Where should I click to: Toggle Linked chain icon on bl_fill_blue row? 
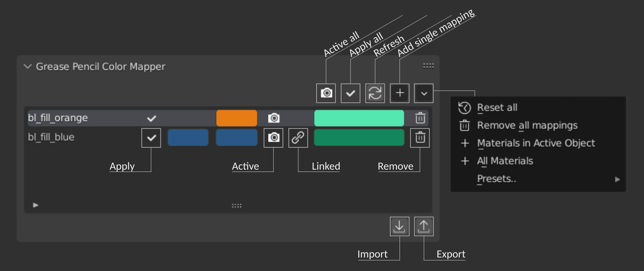(x=298, y=138)
